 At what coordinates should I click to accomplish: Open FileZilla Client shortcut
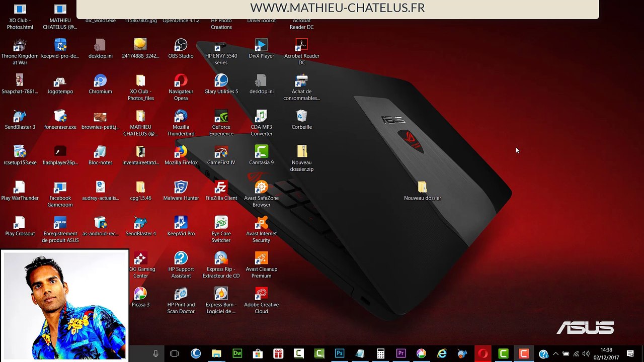[x=221, y=191]
